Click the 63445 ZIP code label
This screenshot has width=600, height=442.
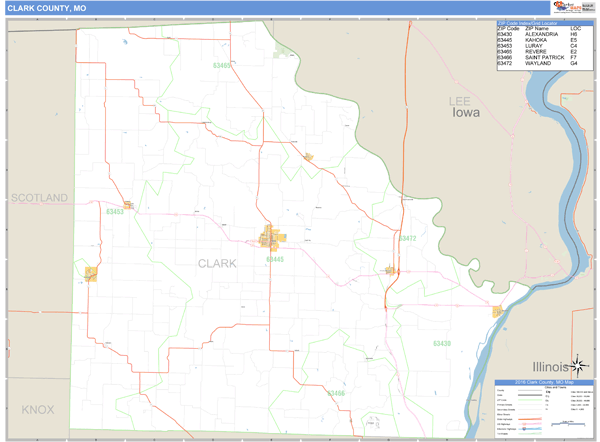[275, 259]
